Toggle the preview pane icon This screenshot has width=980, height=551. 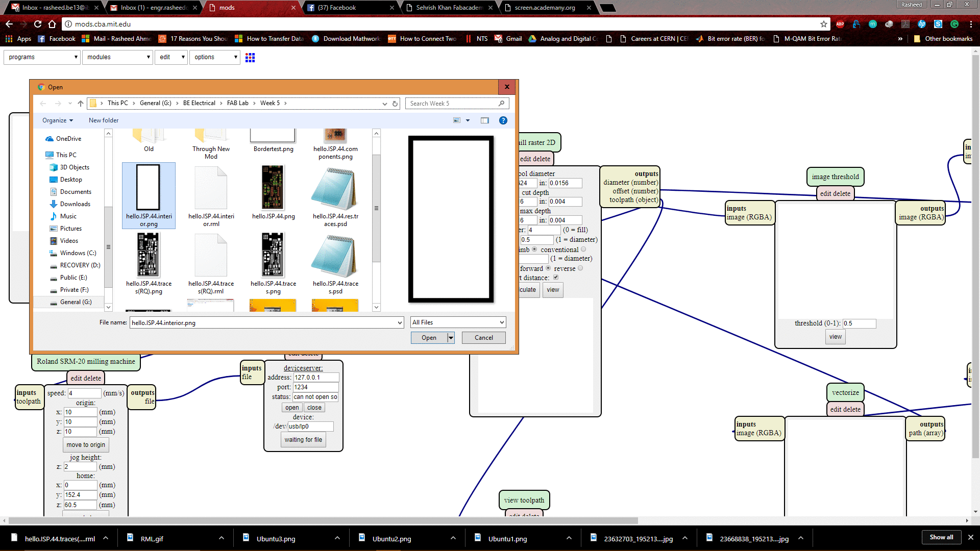pos(484,120)
